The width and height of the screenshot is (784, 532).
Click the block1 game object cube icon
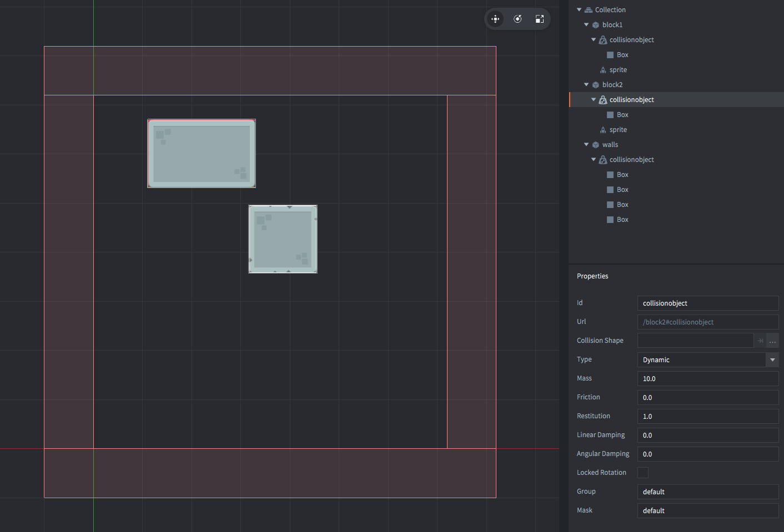tap(596, 25)
